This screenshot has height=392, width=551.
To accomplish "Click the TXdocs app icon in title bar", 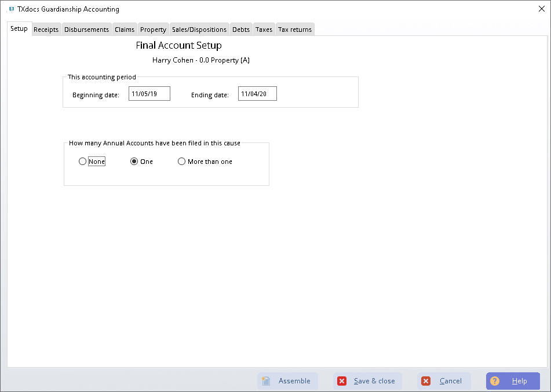I will point(11,9).
